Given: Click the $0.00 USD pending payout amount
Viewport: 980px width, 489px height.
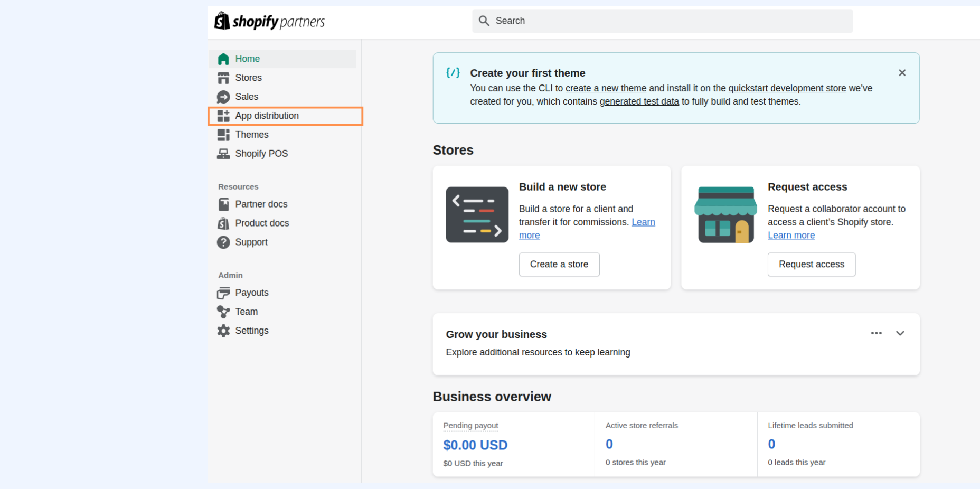Looking at the screenshot, I should [x=475, y=445].
